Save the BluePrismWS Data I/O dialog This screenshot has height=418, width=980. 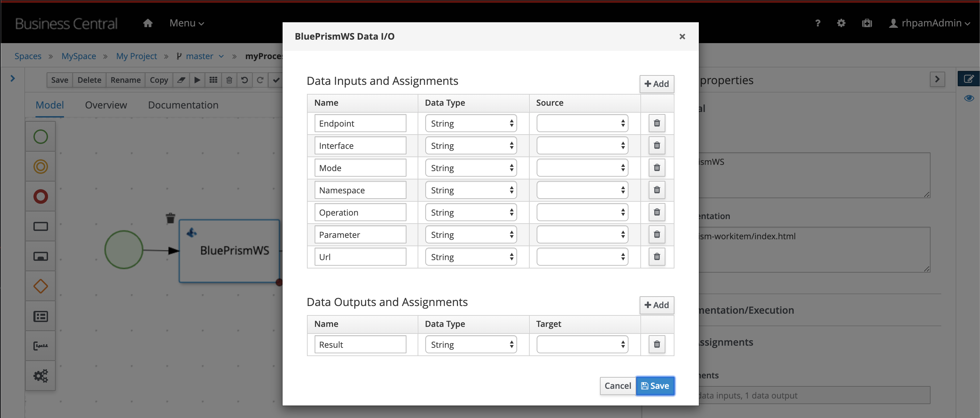pos(655,386)
